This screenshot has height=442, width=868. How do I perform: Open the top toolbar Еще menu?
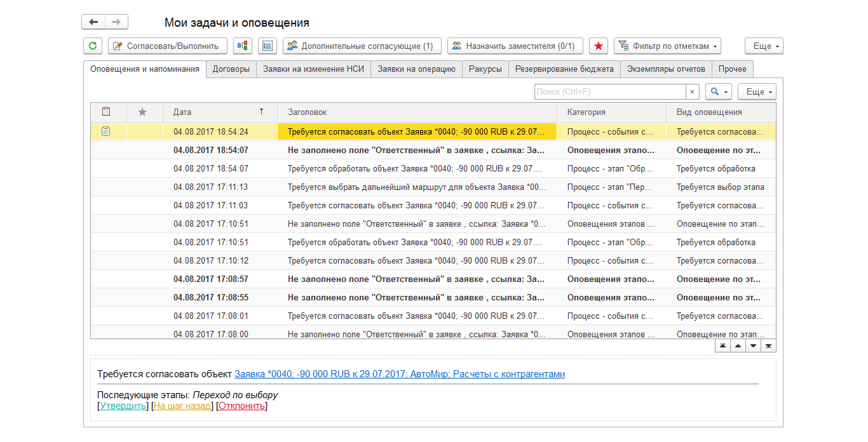764,46
